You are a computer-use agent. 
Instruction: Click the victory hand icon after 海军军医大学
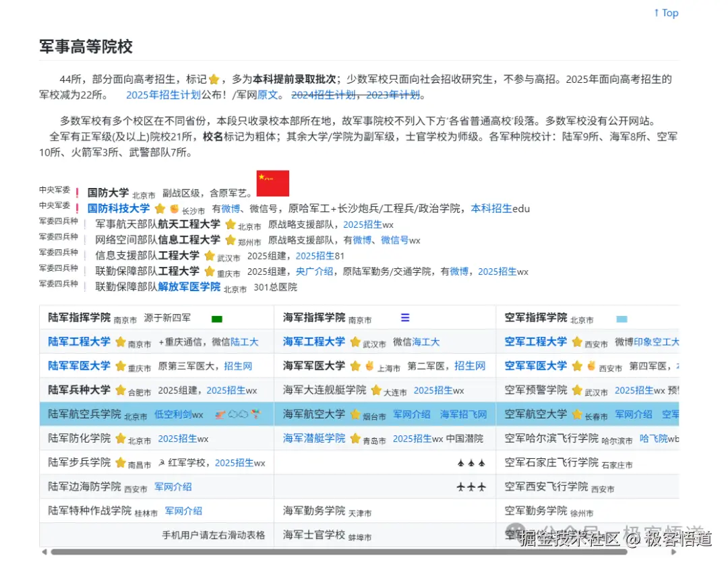[x=369, y=366]
